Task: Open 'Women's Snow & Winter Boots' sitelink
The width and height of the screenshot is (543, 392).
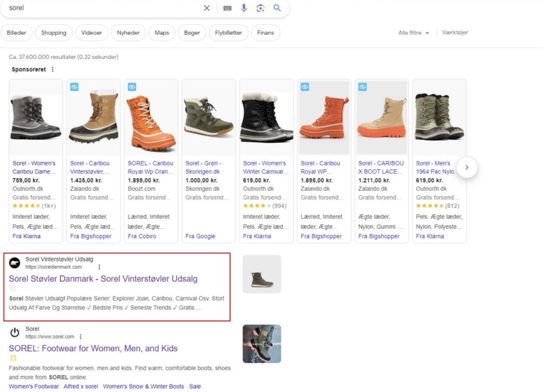Action: 143,386
